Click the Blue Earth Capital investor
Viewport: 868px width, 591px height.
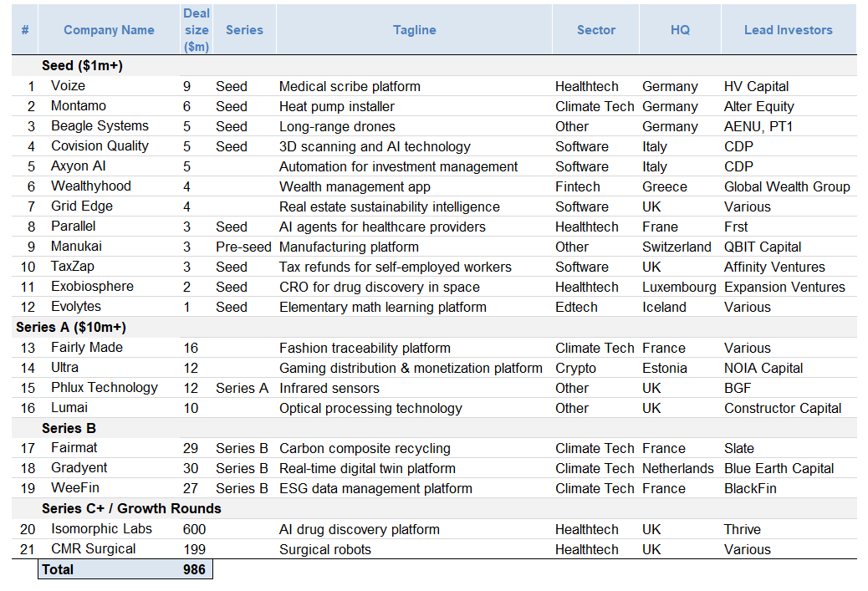[x=779, y=469]
